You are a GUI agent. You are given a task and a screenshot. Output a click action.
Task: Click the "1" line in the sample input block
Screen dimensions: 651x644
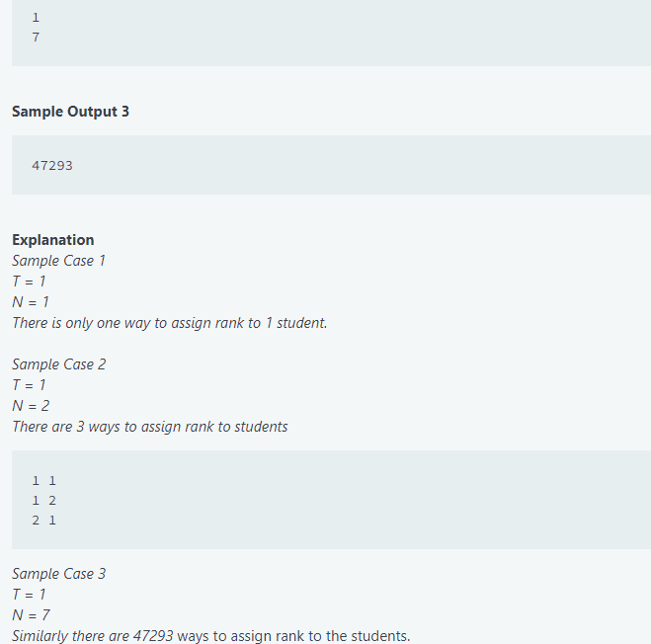pyautogui.click(x=36, y=17)
